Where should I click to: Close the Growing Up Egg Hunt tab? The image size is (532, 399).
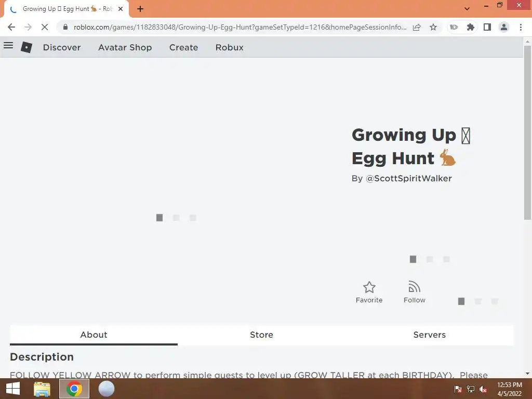click(x=121, y=9)
